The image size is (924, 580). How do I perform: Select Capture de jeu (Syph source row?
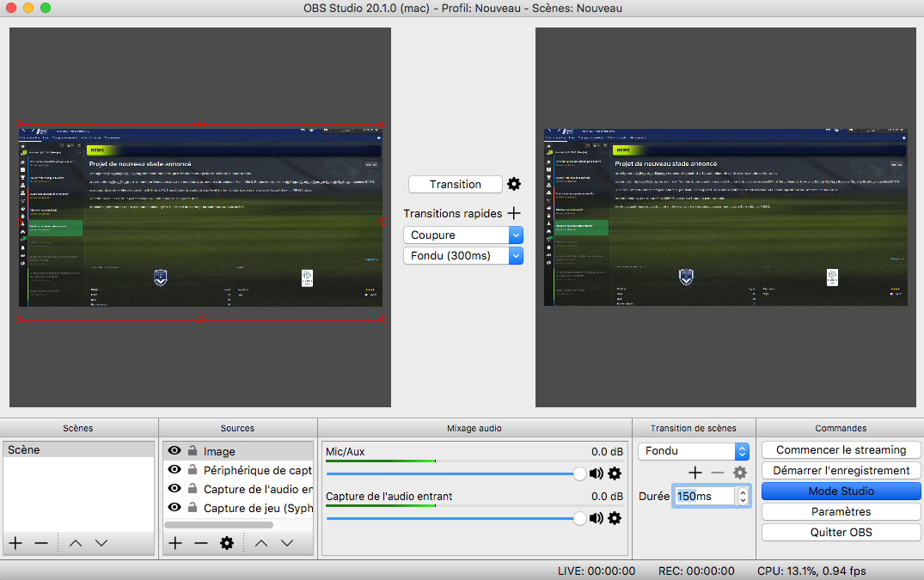pyautogui.click(x=238, y=508)
